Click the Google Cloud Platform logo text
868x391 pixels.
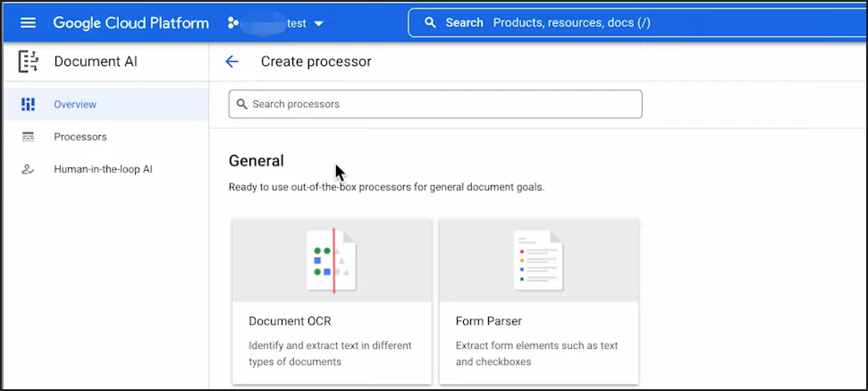131,23
